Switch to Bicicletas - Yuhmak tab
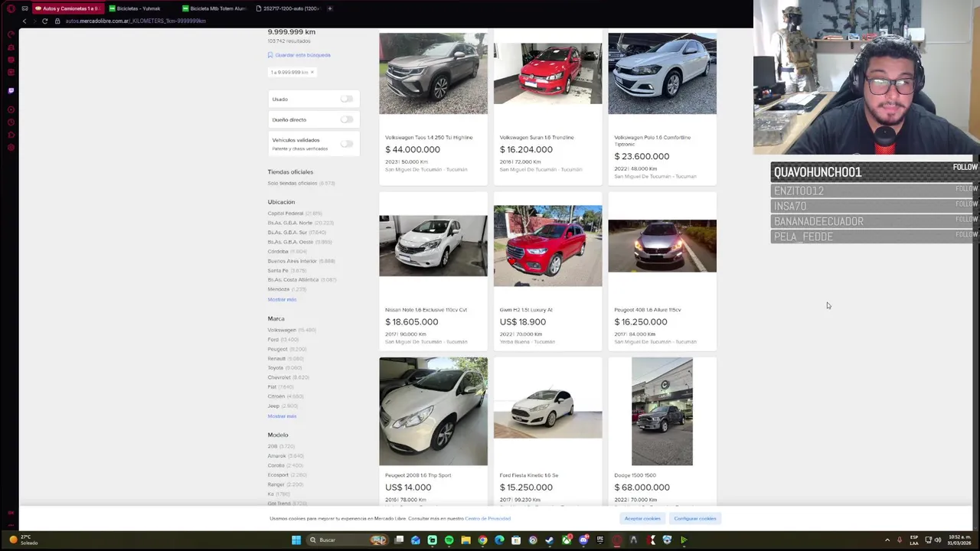 (x=139, y=8)
